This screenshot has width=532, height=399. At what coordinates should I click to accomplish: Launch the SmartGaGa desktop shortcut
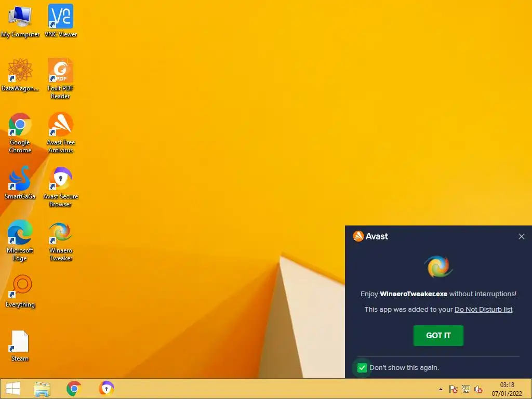click(20, 183)
